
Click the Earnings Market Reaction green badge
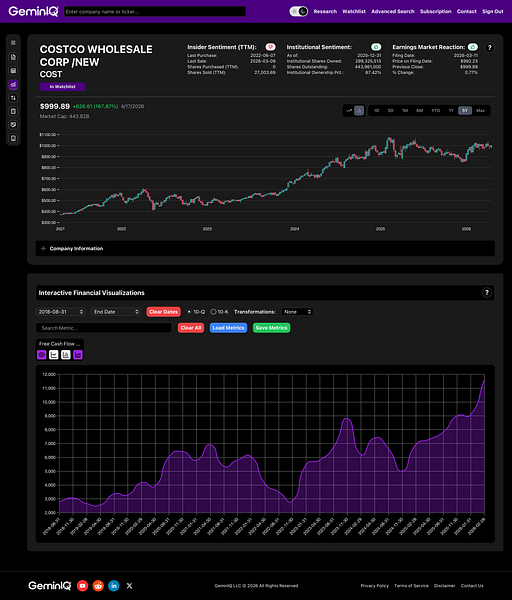click(473, 47)
